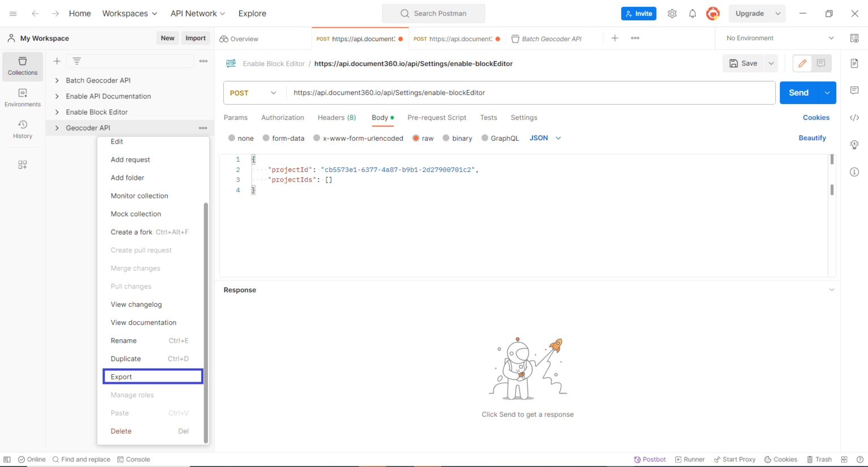Beautify the JSON request body
The width and height of the screenshot is (868, 467).
coord(812,137)
